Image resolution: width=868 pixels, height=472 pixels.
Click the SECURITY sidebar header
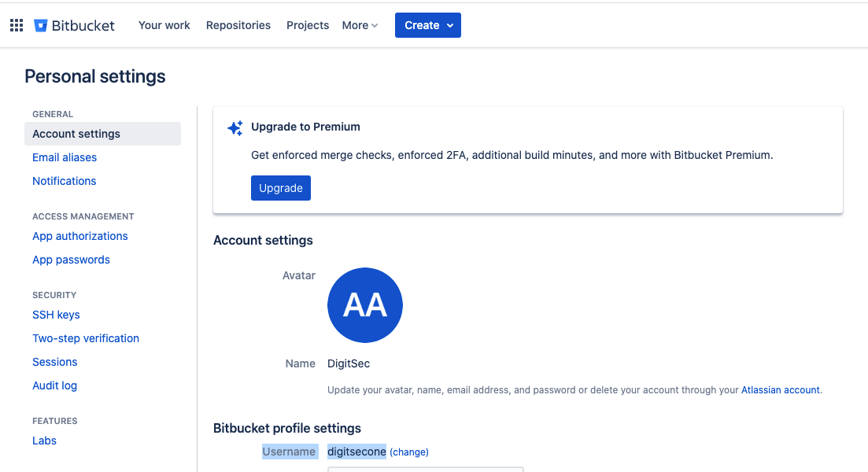(x=54, y=296)
